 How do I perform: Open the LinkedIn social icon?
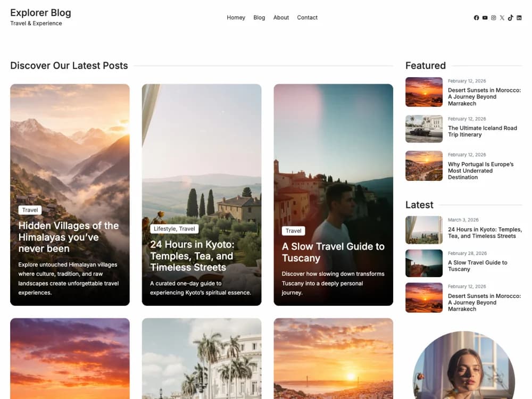519,18
